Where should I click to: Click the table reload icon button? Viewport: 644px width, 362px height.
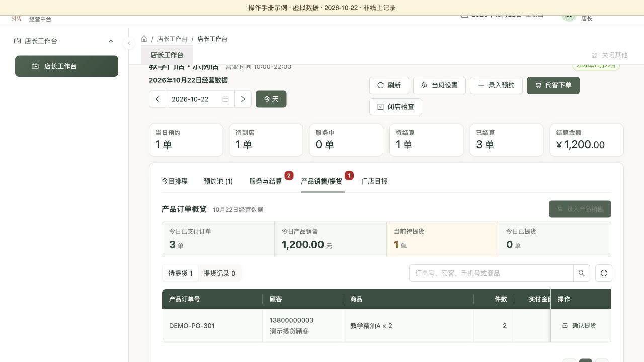click(x=604, y=273)
